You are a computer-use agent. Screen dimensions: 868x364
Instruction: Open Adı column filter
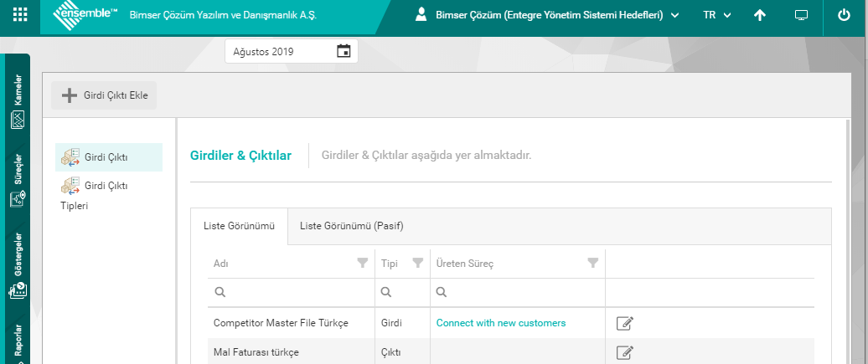pos(362,263)
